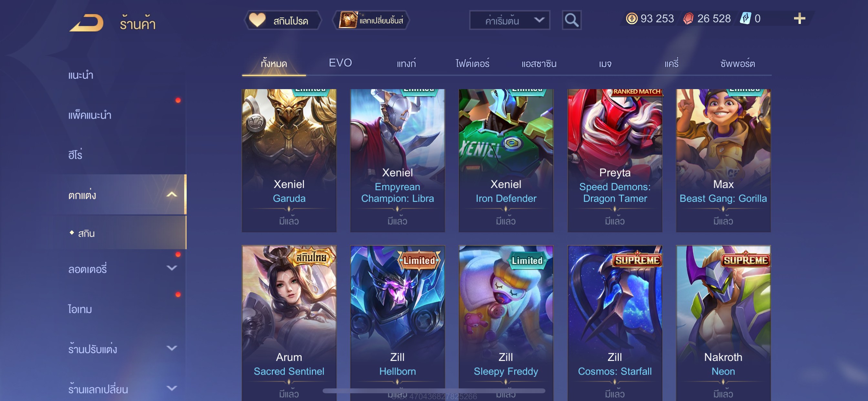Image resolution: width=868 pixels, height=401 pixels.
Task: Open the search magnifier icon
Action: [x=572, y=20]
